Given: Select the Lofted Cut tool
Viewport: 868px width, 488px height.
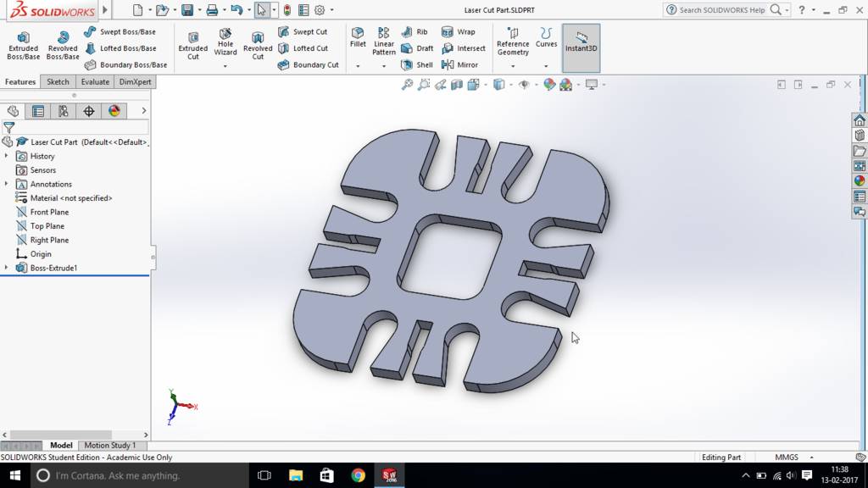Looking at the screenshot, I should [303, 48].
